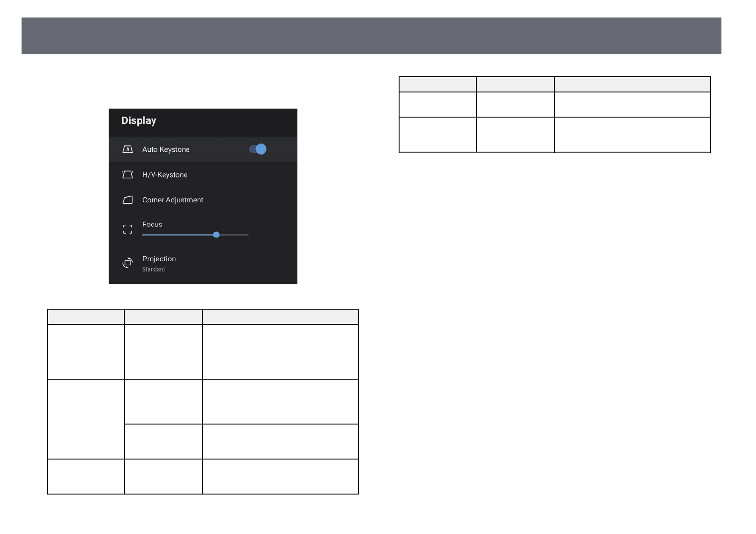Click the first header cell of bottom-left table
The image size is (756, 534).
(86, 317)
